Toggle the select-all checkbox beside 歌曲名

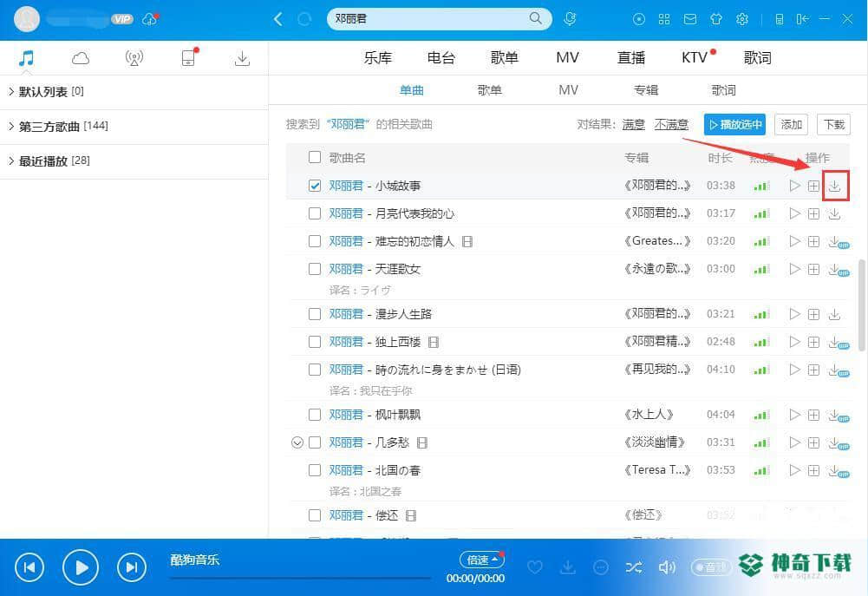[x=315, y=157]
